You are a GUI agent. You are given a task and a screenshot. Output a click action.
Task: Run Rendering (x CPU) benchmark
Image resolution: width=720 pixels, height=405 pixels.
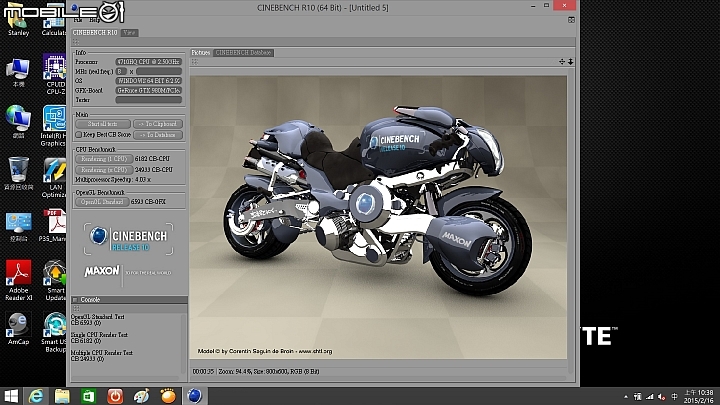[x=104, y=170]
